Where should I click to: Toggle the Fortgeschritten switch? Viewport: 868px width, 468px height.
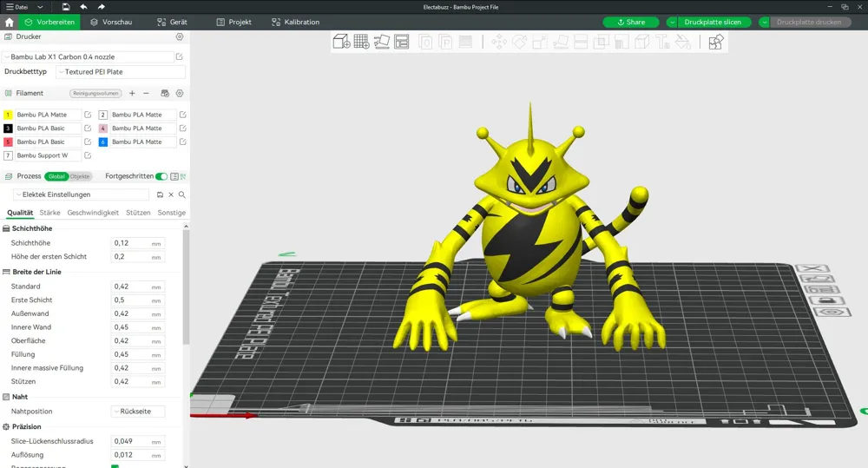(161, 176)
